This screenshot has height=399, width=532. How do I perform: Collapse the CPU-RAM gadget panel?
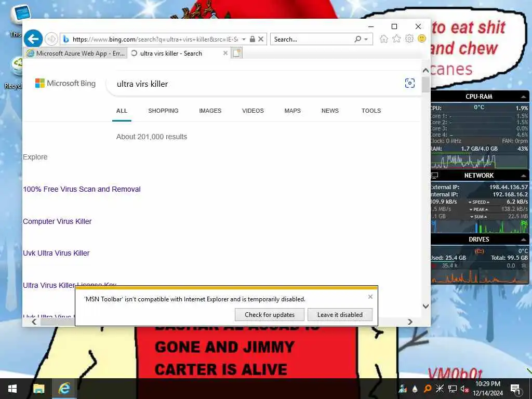tap(524, 97)
